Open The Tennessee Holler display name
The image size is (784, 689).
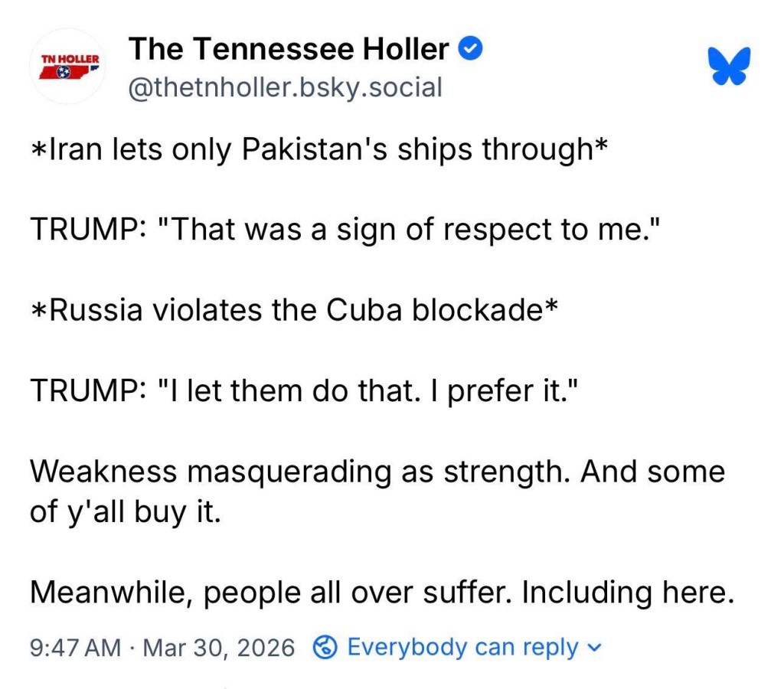pos(289,50)
